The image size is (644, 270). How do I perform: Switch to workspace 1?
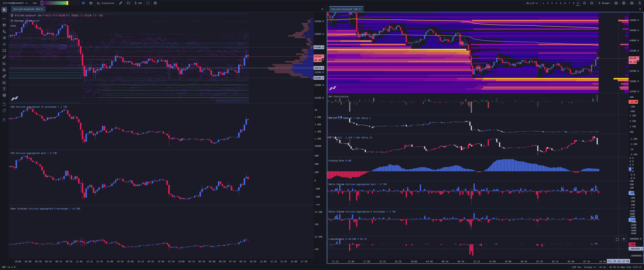(543, 3)
